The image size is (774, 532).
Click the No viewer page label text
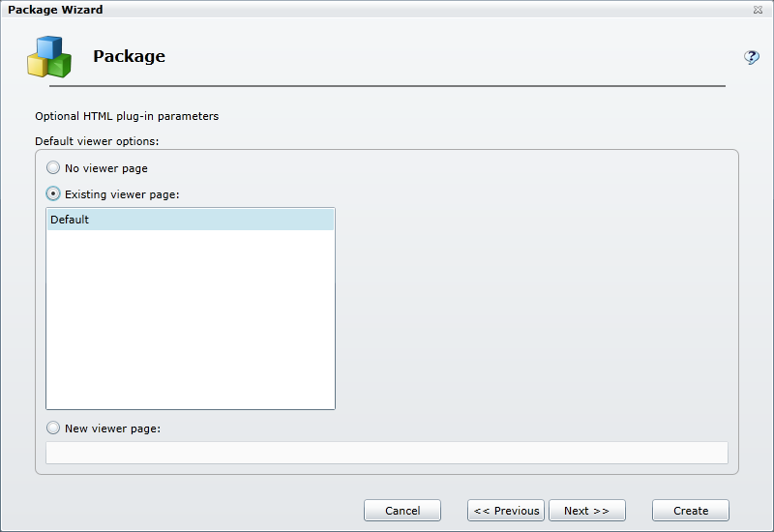point(106,168)
